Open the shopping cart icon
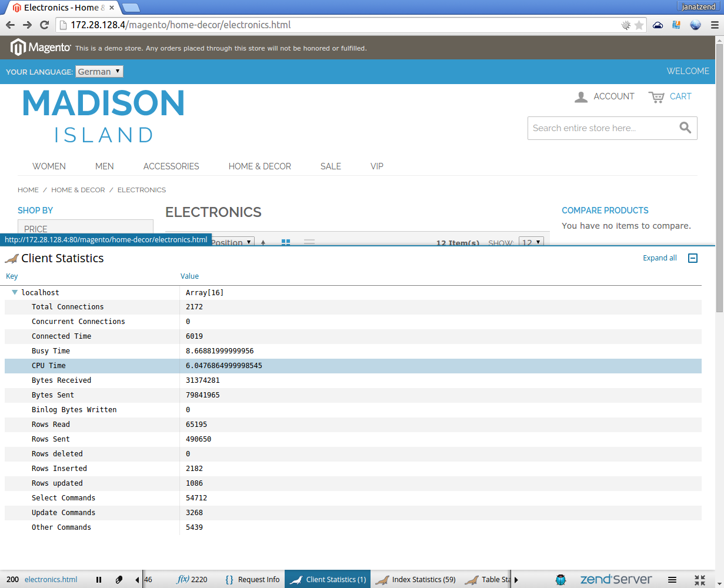Screen dimensions: 724x588 (x=656, y=97)
